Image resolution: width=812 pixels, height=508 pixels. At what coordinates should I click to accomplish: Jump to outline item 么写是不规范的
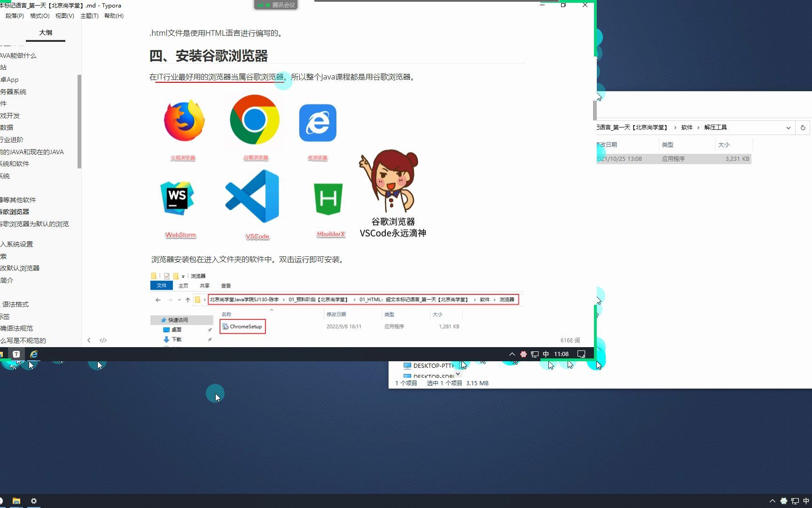(23, 341)
